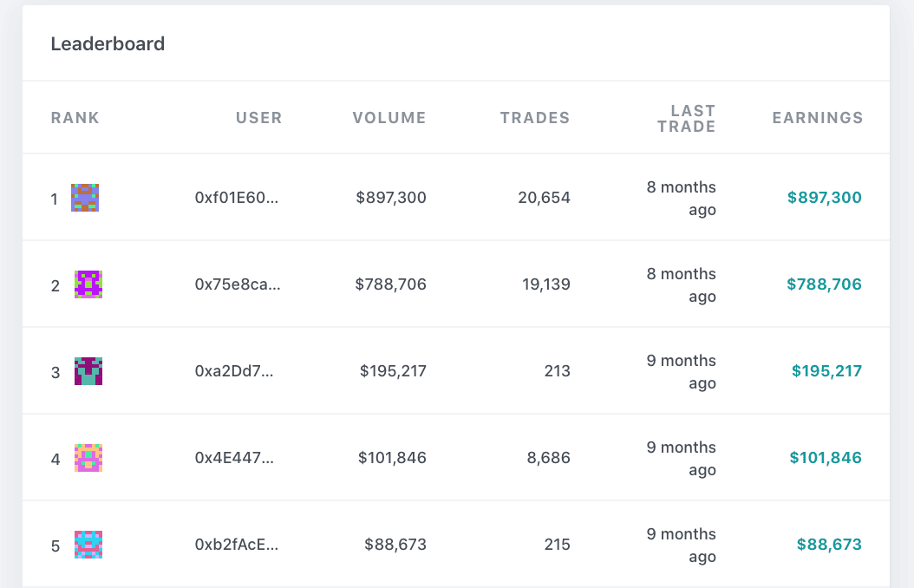Select user 0x4E447... address
914x588 pixels.
pyautogui.click(x=234, y=458)
